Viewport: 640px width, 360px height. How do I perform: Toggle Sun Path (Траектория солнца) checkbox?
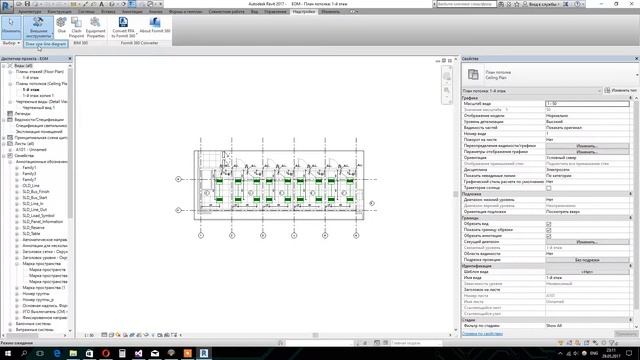coord(549,188)
